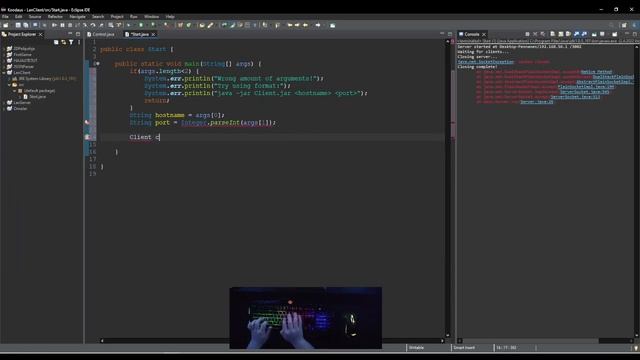Toggle Show Console on Standard Error change
640x360 pixels.
(584, 34)
